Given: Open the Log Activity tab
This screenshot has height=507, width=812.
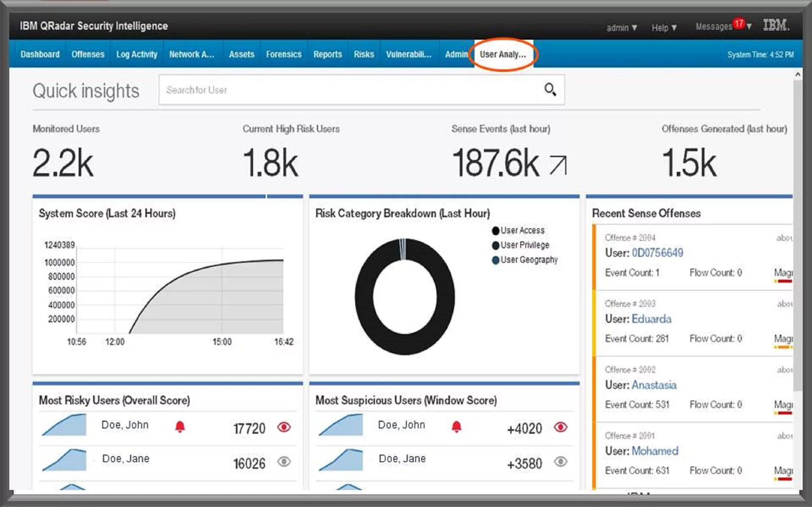Looking at the screenshot, I should [x=137, y=54].
